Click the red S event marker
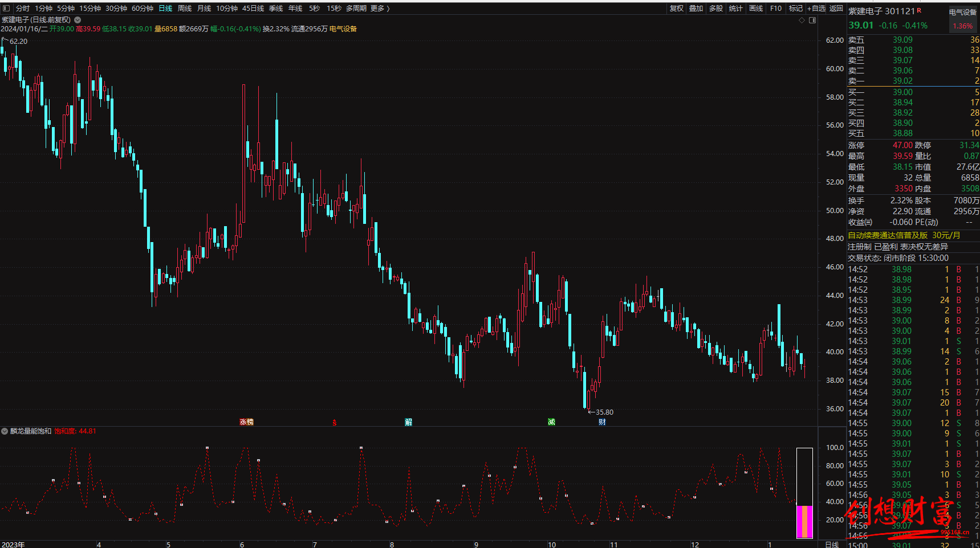Image resolution: width=980 pixels, height=548 pixels. [x=335, y=422]
